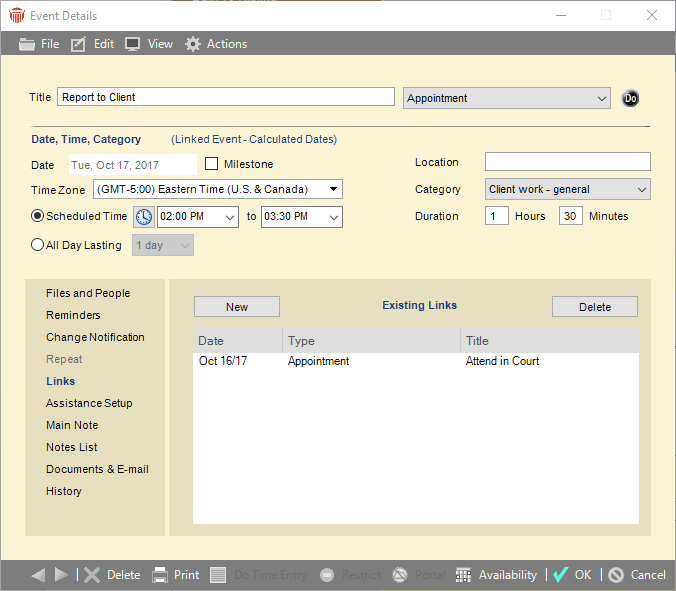Go to next event arrow

tap(61, 575)
